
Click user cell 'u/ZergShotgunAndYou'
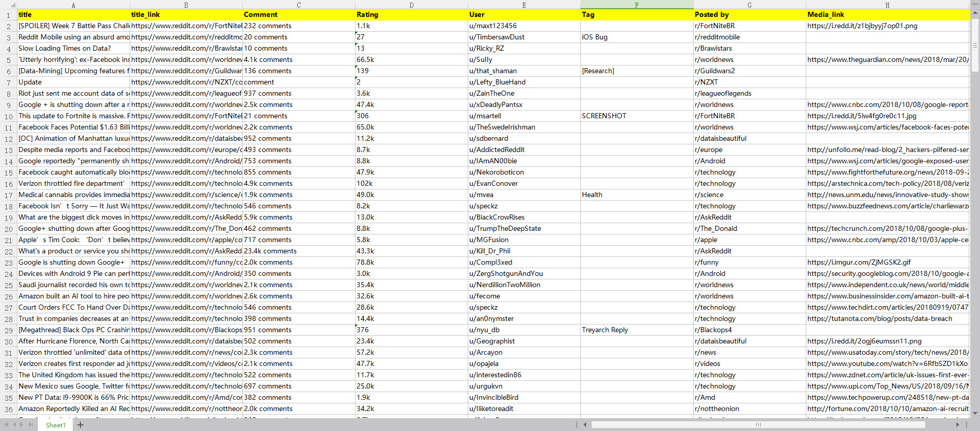pyautogui.click(x=524, y=273)
